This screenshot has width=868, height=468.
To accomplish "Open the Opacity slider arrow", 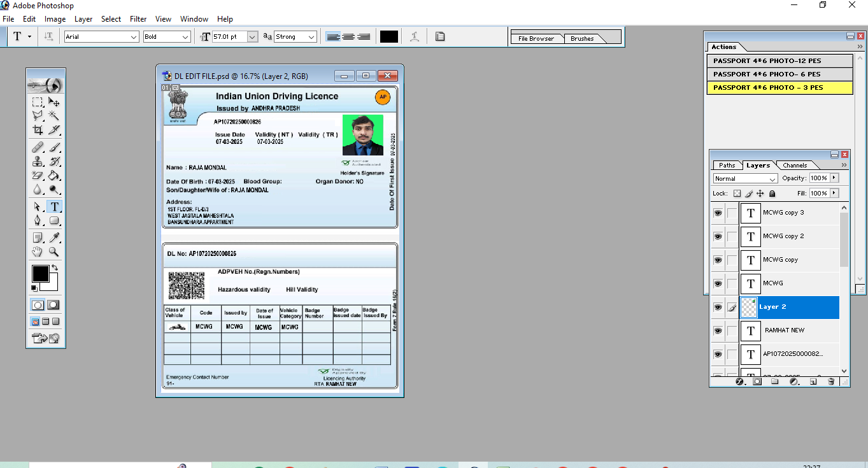I will click(834, 178).
